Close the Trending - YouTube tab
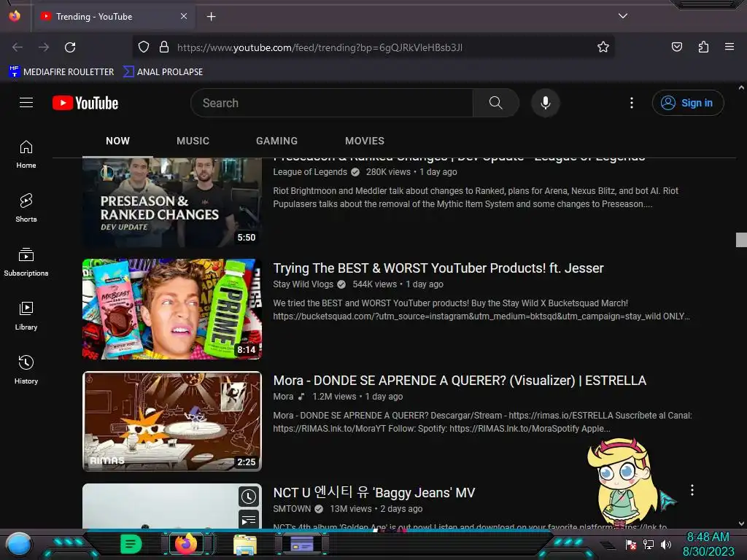The image size is (747, 560). click(x=184, y=16)
